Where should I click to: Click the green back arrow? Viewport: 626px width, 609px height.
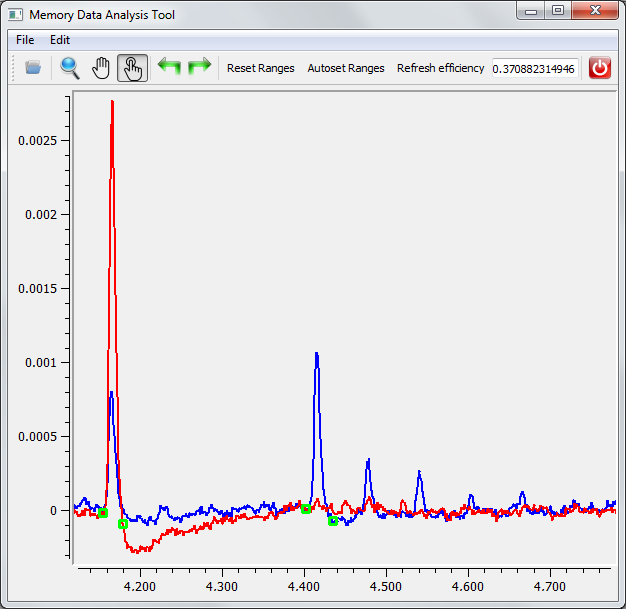click(x=169, y=68)
